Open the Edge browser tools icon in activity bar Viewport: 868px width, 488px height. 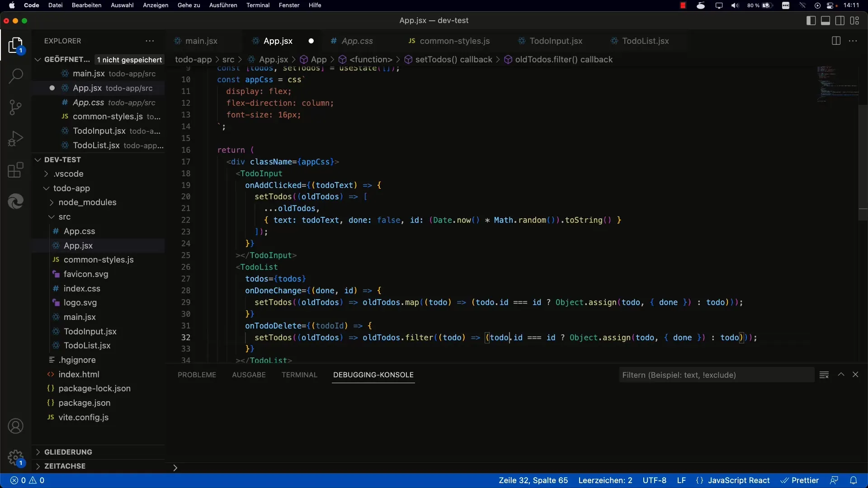15,201
